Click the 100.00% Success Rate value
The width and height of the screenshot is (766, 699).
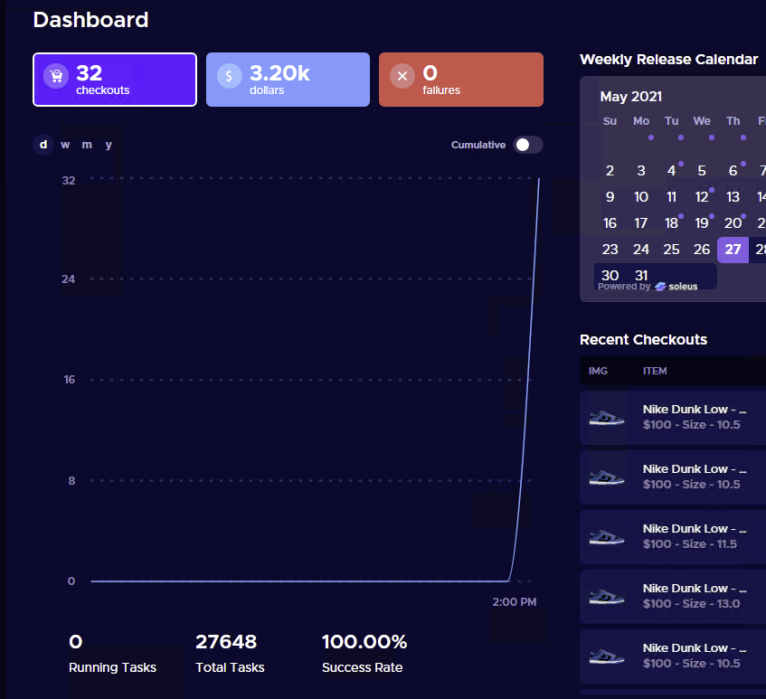tap(364, 642)
